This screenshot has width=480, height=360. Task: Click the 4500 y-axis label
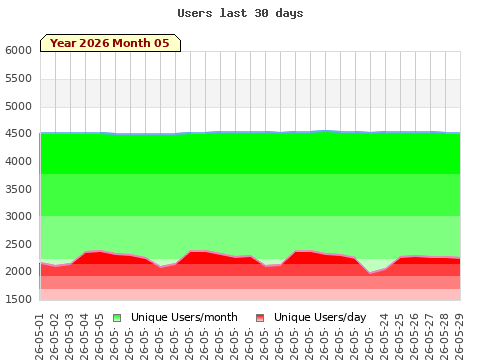(18, 133)
